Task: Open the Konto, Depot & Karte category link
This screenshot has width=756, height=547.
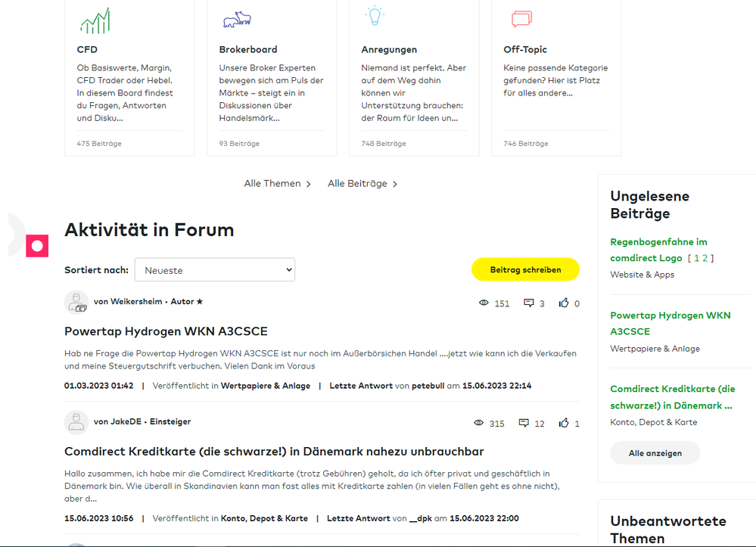Action: point(264,519)
